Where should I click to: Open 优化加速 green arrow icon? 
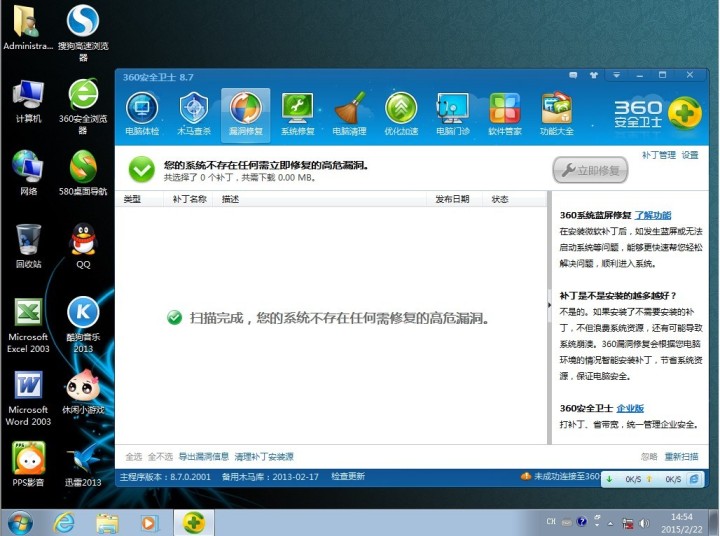pos(401,114)
